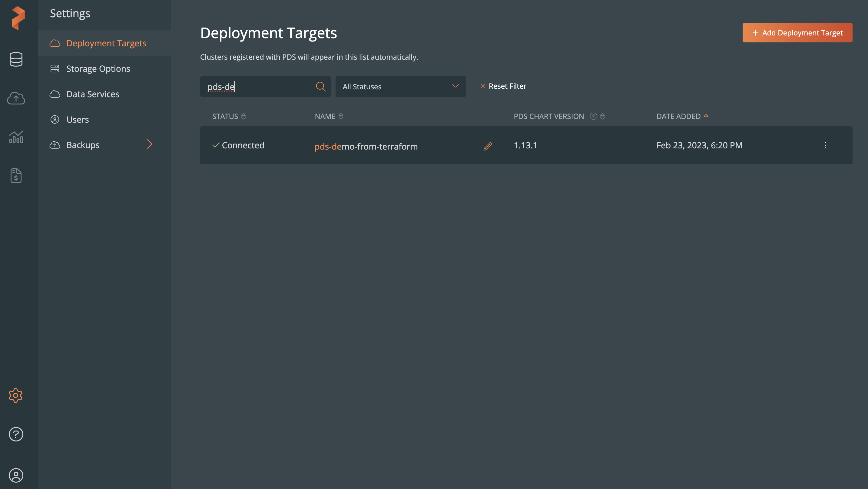This screenshot has height=489, width=868.
Task: Click the Settings gear icon
Action: 16,395
